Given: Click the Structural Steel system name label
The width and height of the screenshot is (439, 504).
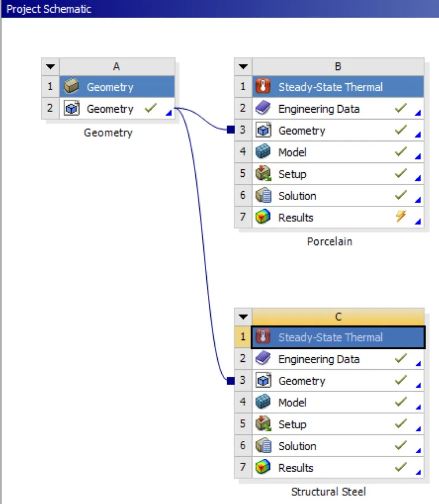Looking at the screenshot, I should (x=329, y=491).
